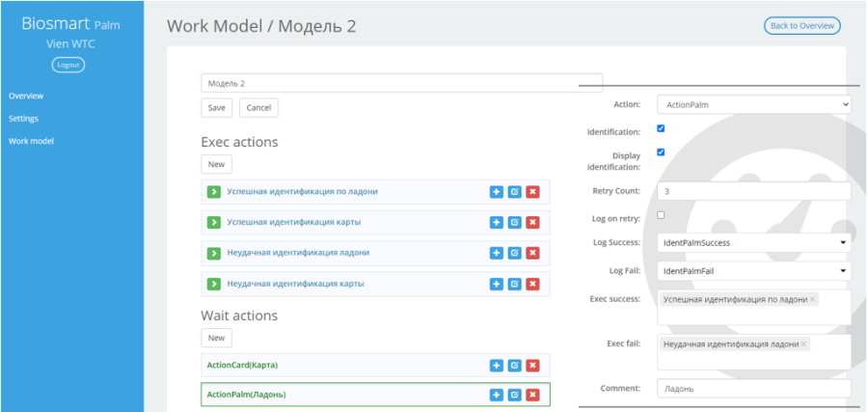Click plus icon for Неудачная идентификация карты
This screenshot has width=868, height=412.
click(497, 284)
